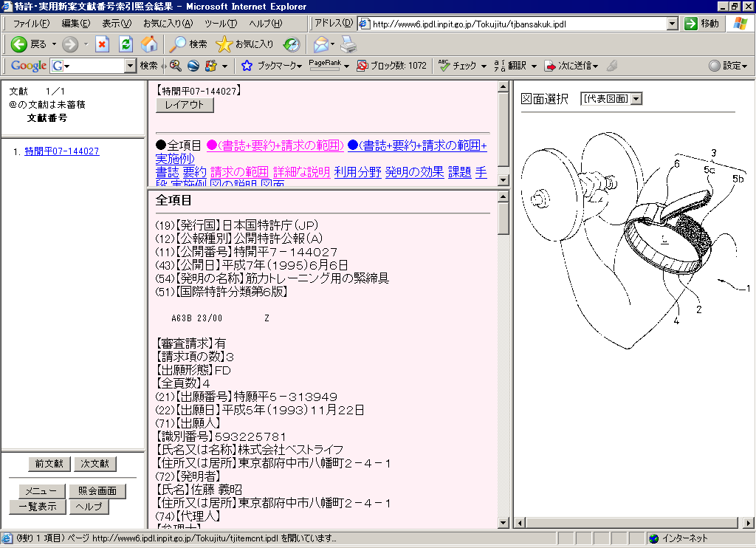Run spell check (チェック) icon

coord(444,65)
